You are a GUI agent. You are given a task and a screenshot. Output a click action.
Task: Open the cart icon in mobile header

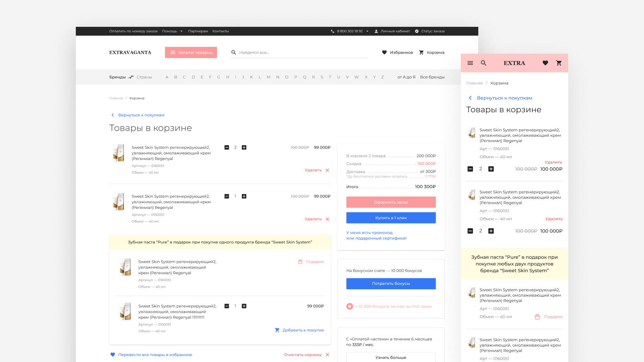click(x=559, y=63)
